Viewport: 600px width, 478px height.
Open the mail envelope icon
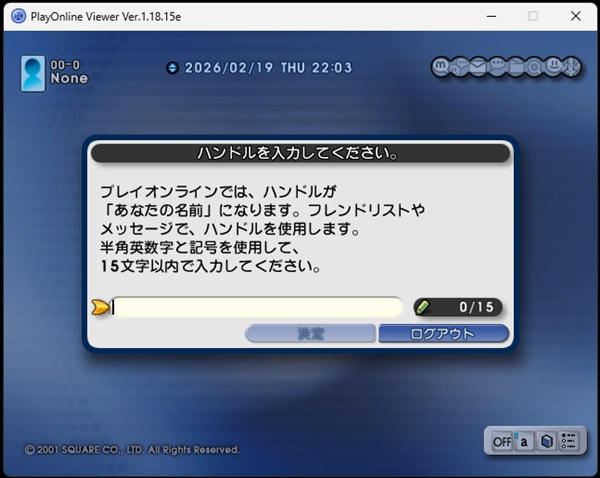coord(480,67)
